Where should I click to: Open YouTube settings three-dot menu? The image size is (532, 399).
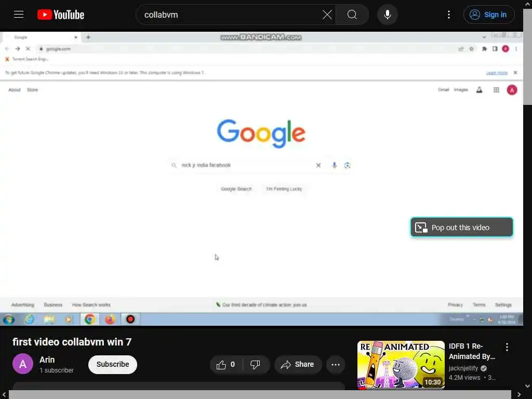click(x=449, y=15)
